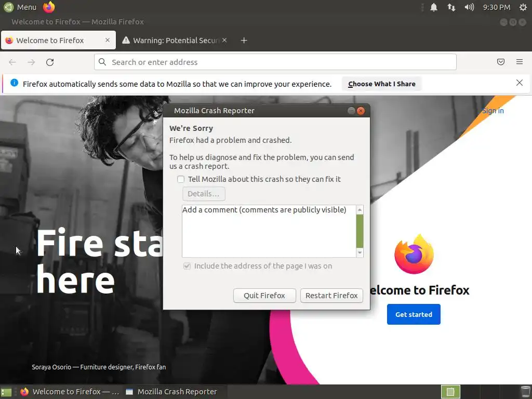The image size is (532, 399).
Task: Focus the Search or enter address bar
Action: pos(275,62)
